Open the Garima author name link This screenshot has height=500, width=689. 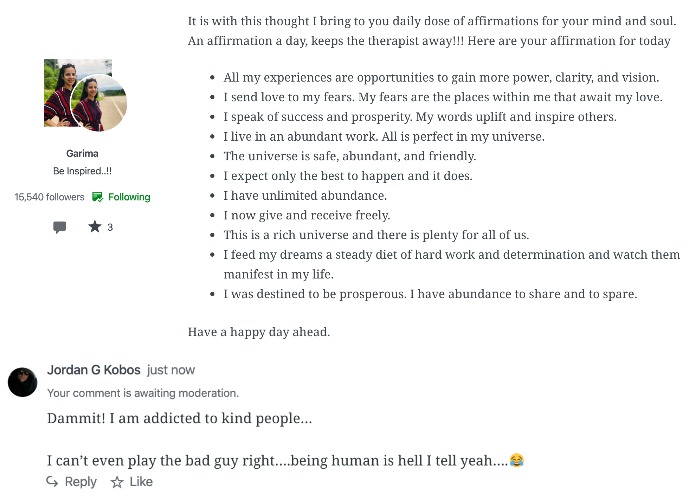tap(82, 153)
